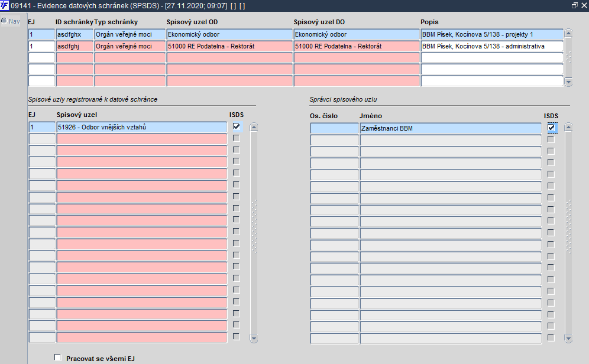
Task: Click the restore window icon in title bar
Action: click(x=574, y=5)
